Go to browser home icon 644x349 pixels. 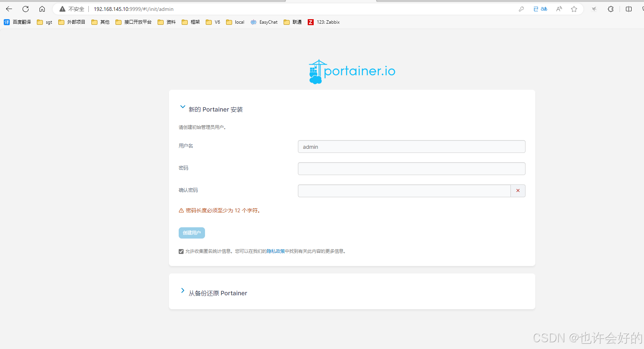pos(42,9)
